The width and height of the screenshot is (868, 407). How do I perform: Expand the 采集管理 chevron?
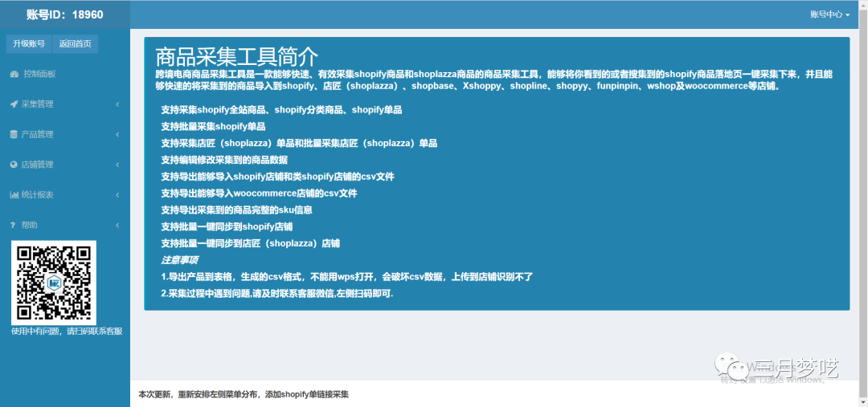pyautogui.click(x=118, y=104)
